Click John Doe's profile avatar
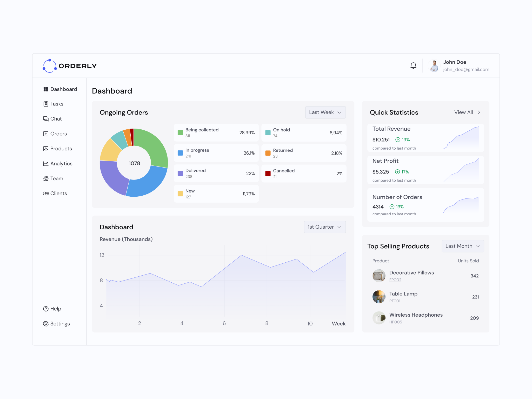Image resolution: width=532 pixels, height=399 pixels. 434,66
